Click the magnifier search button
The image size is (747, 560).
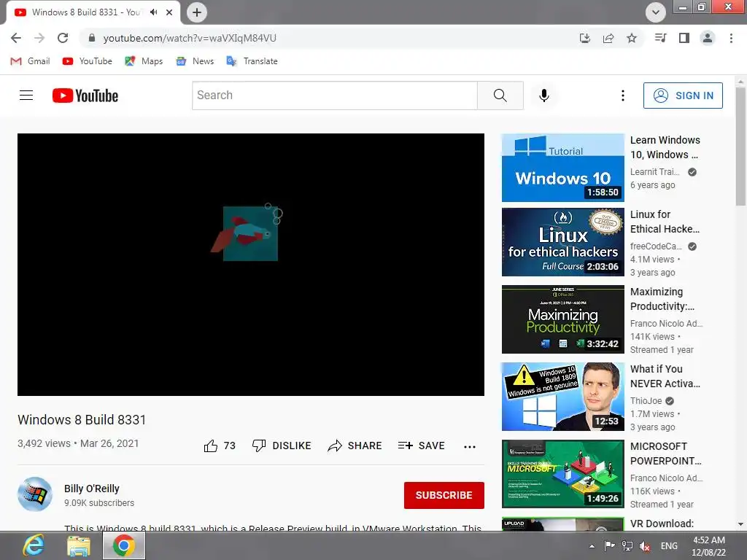coord(500,96)
